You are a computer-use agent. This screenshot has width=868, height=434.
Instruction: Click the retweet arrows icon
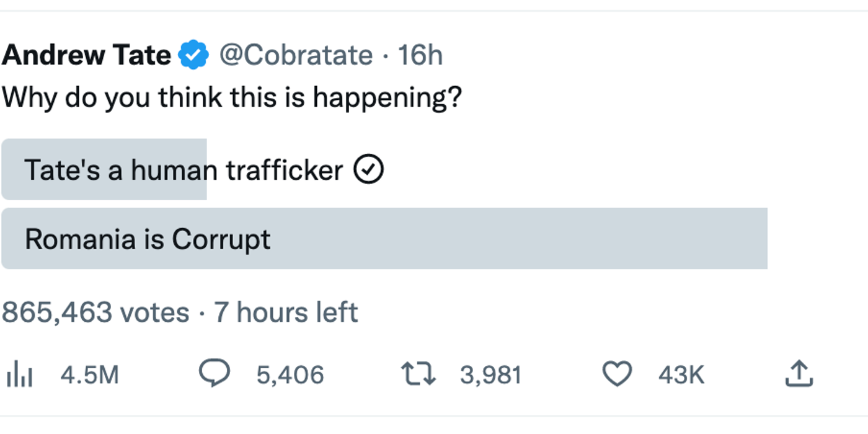(x=418, y=374)
